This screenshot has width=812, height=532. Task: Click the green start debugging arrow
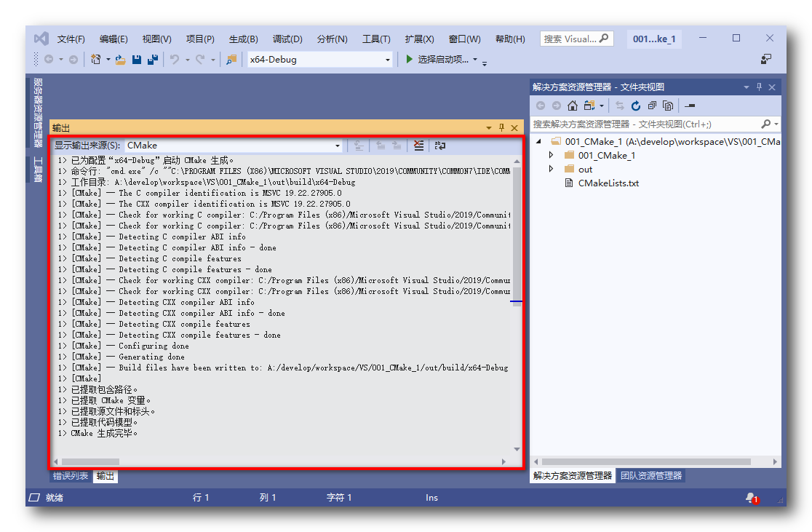(x=409, y=59)
